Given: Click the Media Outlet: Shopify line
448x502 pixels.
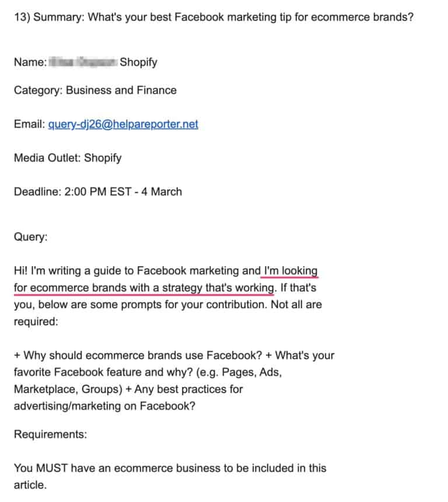Looking at the screenshot, I should point(68,158).
